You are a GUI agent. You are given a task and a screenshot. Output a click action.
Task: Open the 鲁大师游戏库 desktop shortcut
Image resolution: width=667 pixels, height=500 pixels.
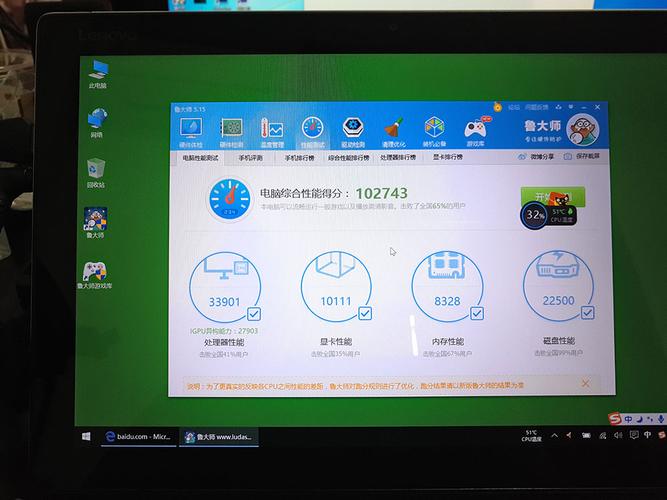[94, 274]
